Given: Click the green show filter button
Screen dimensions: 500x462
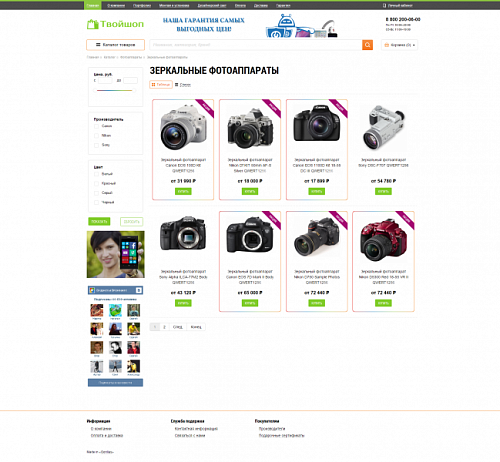Looking at the screenshot, I should point(99,221).
